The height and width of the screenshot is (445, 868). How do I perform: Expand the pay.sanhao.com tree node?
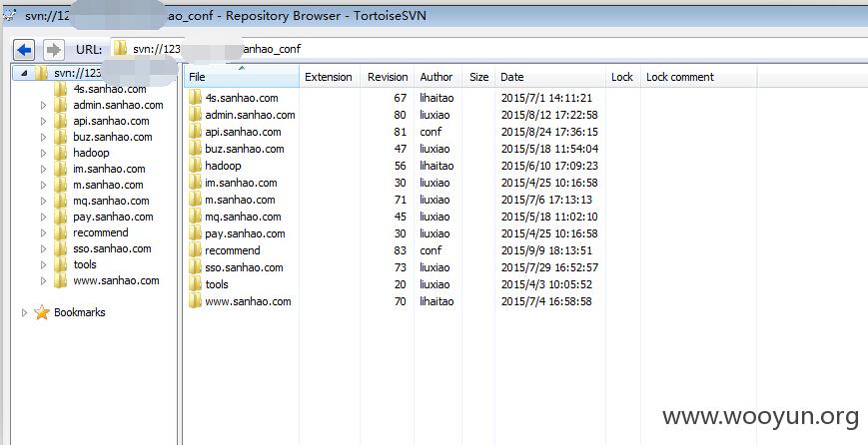(44, 217)
